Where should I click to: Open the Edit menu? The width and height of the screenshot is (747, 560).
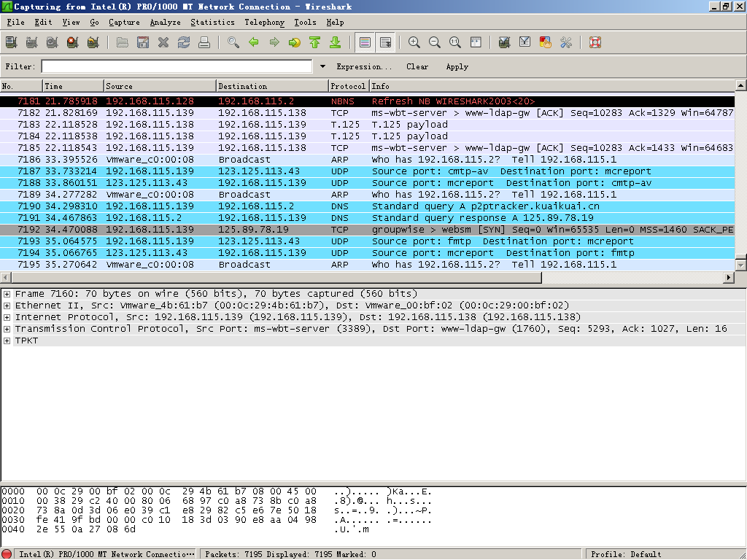[43, 22]
